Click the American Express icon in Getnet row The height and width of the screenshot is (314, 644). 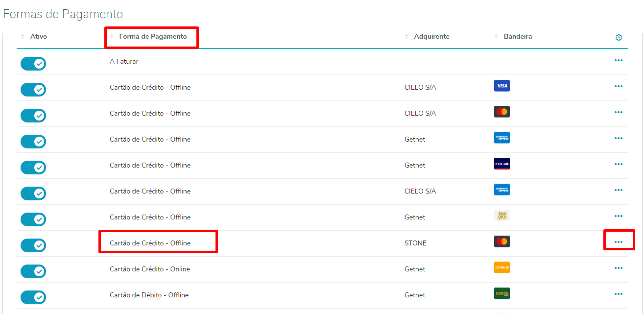pos(502,138)
